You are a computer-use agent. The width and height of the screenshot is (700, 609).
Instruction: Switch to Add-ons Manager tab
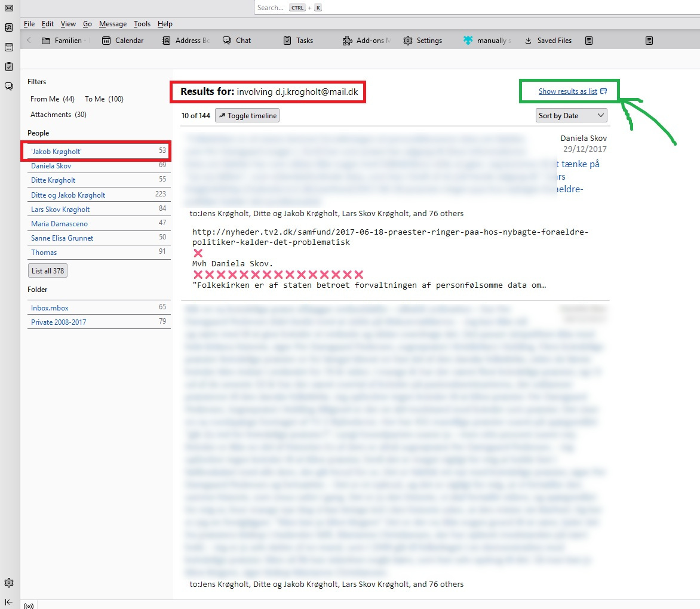click(x=367, y=41)
